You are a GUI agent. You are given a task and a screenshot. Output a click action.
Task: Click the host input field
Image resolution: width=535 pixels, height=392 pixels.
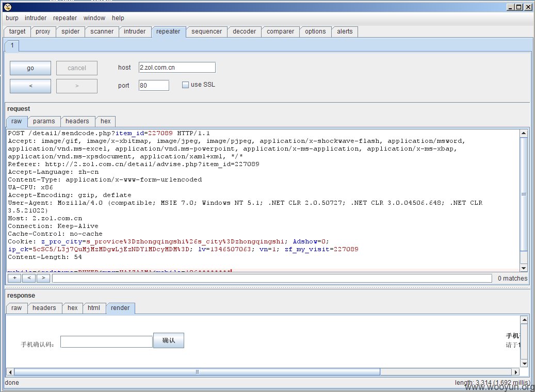[x=177, y=68]
